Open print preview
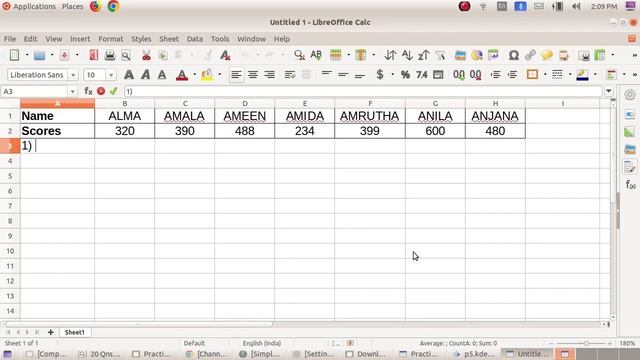Screen dimensions: 640x360 [x=126, y=55]
